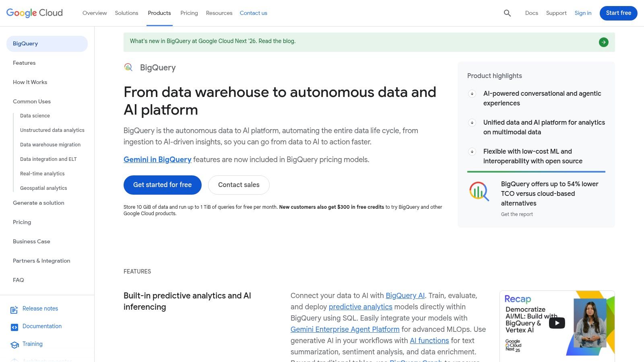Open the Resources menu
Viewport: 644px width, 362px height.
point(219,13)
